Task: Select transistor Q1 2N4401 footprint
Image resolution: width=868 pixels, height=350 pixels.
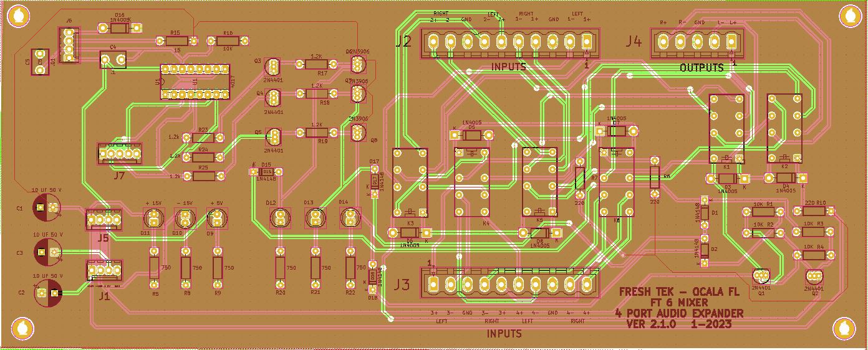Action: click(761, 276)
